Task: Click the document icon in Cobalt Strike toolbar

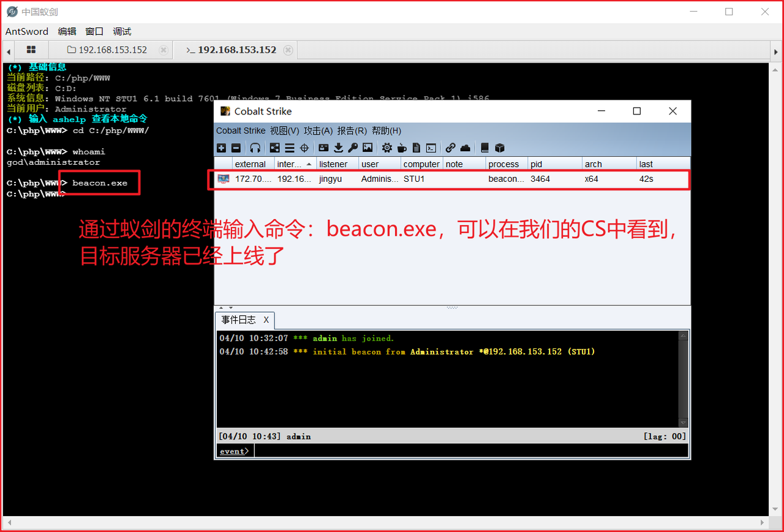Action: 417,148
